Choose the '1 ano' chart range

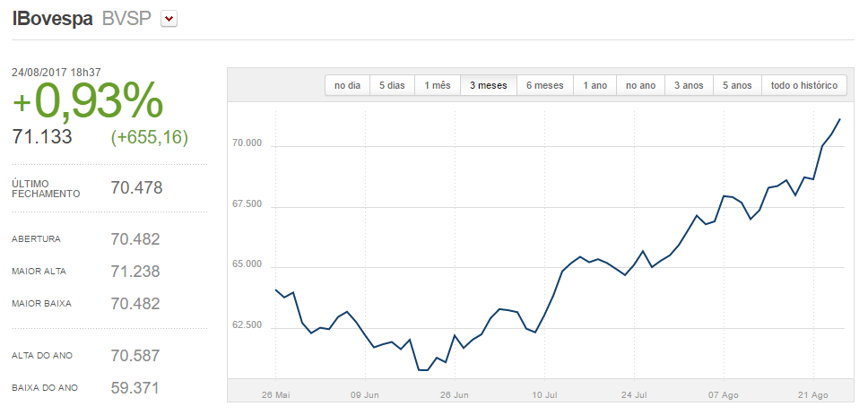[595, 85]
